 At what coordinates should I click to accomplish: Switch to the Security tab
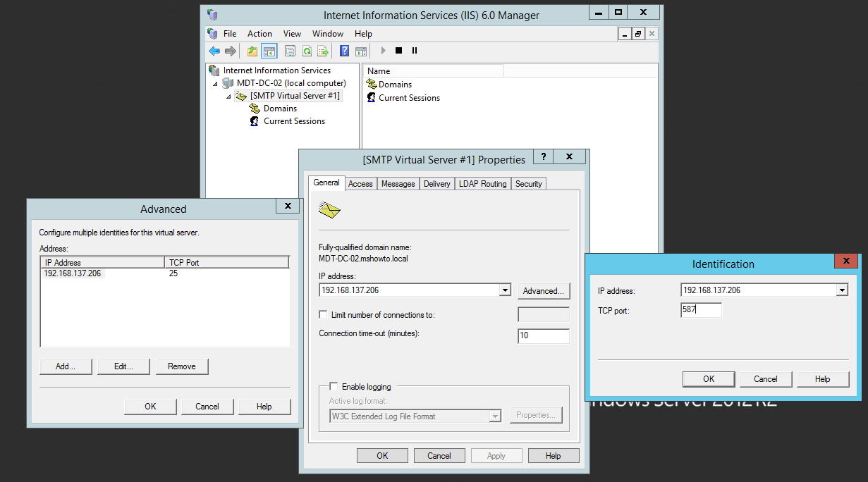(528, 184)
